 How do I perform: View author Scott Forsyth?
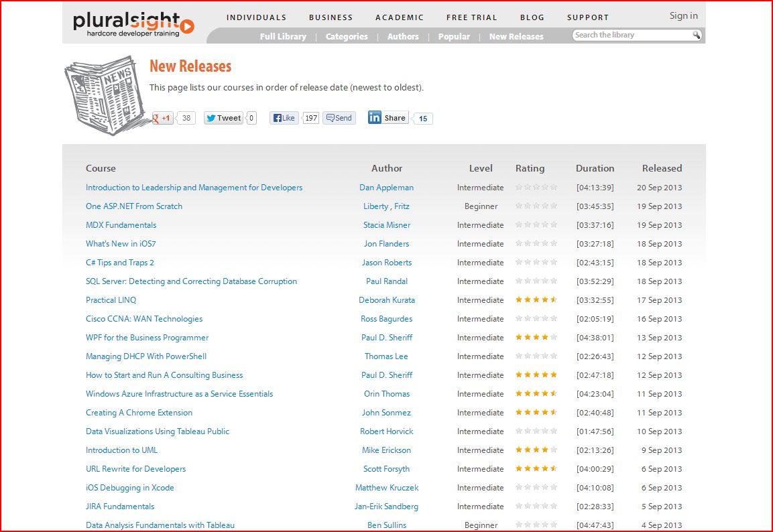(x=386, y=468)
